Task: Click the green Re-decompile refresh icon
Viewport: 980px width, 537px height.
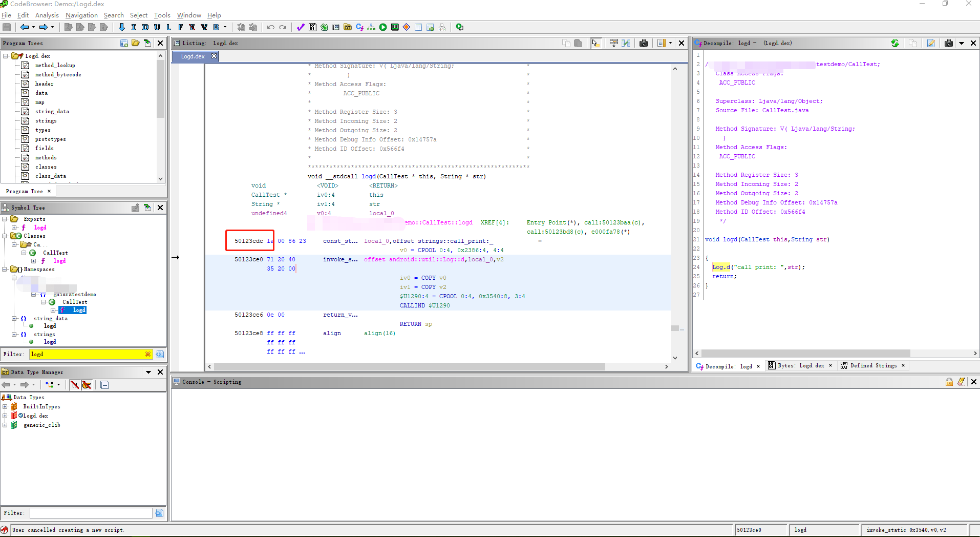Action: 895,43
